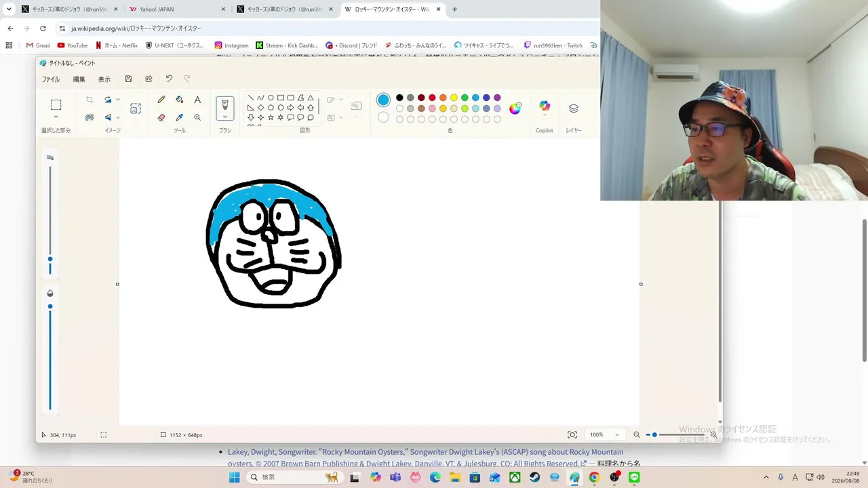Viewport: 868px width, 488px height.
Task: Select the Brushes tool icon
Action: [x=225, y=104]
